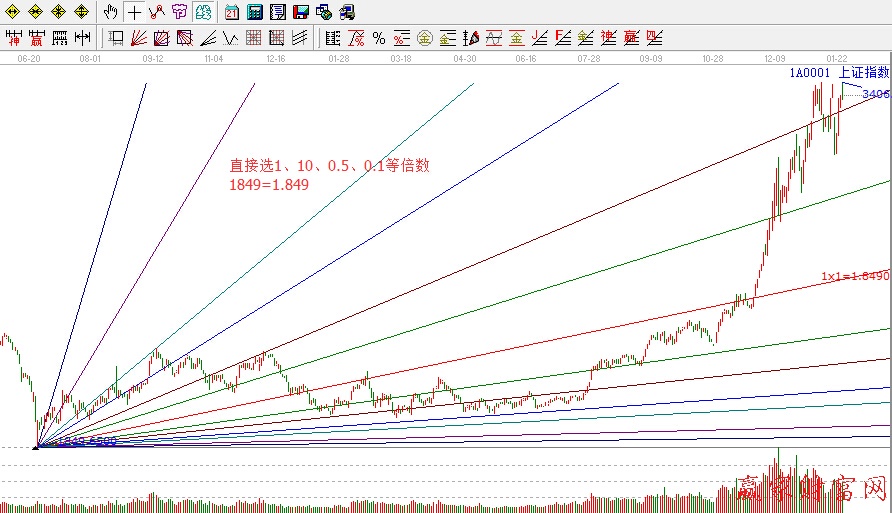Select the Gann fan angle lines tool

click(x=138, y=39)
